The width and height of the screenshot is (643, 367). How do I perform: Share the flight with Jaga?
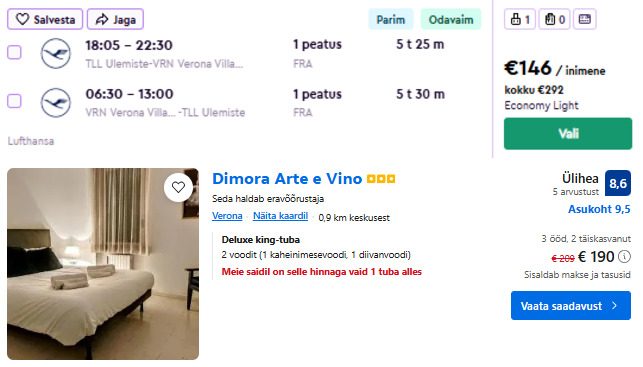pos(115,19)
